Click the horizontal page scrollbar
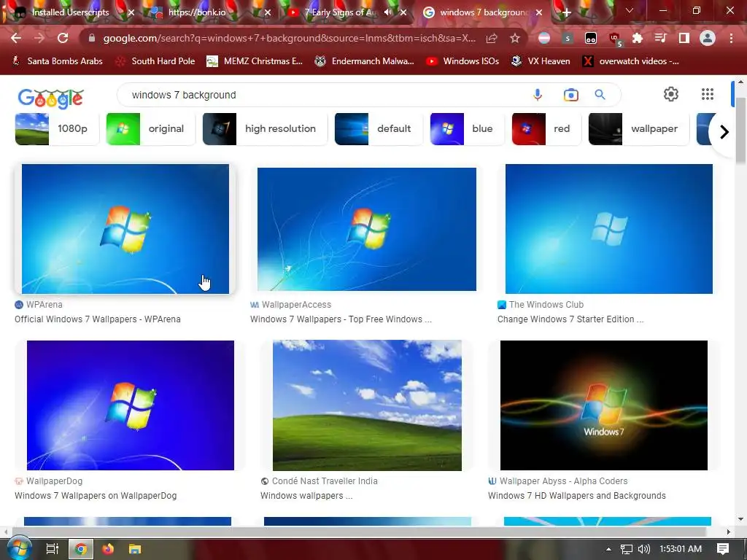Viewport: 747px width, 560px height. click(x=360, y=532)
